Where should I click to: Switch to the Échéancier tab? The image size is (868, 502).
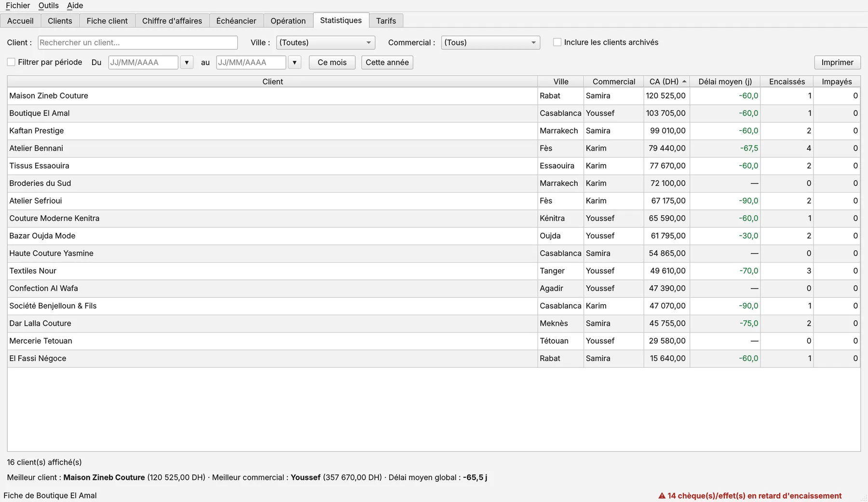[236, 21]
